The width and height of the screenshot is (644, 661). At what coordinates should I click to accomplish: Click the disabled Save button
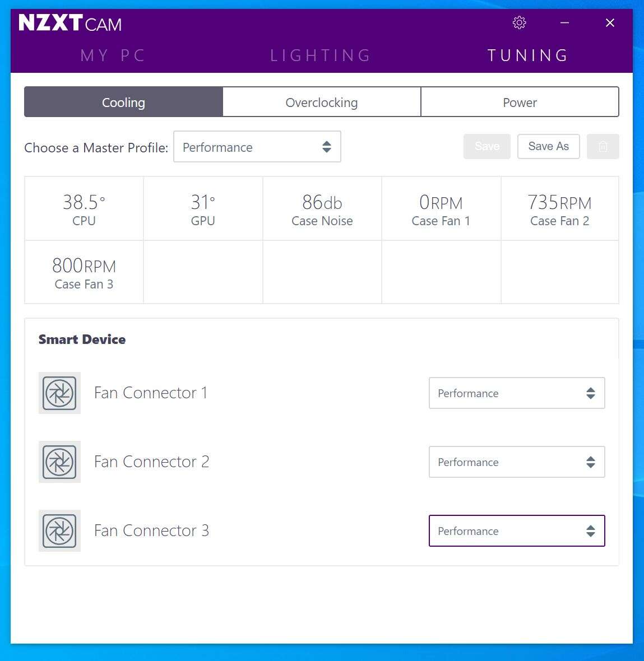pyautogui.click(x=487, y=146)
